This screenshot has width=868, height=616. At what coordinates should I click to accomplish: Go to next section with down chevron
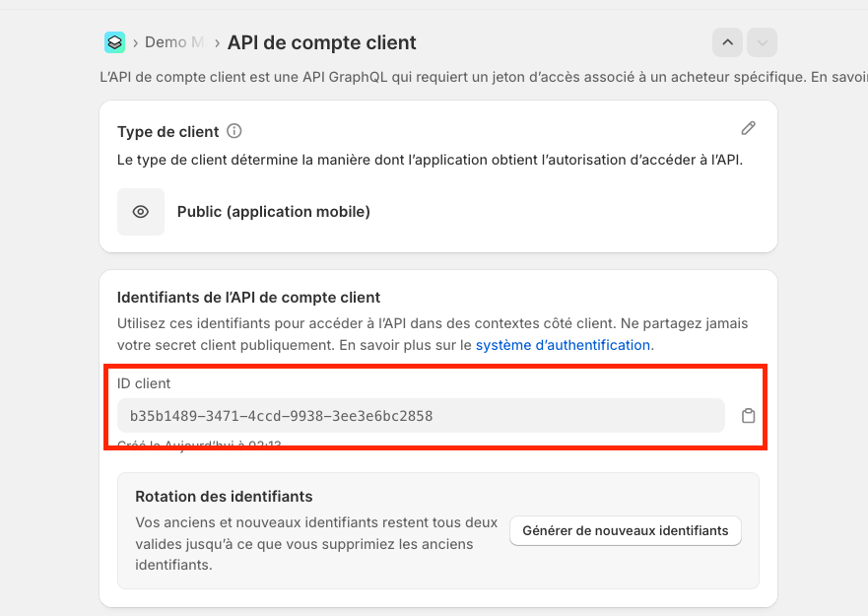point(762,42)
